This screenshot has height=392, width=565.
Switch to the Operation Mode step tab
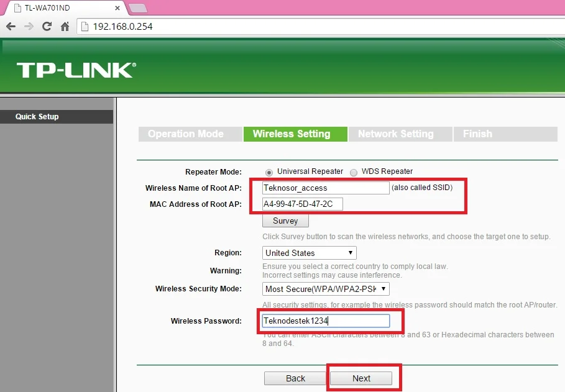click(185, 134)
